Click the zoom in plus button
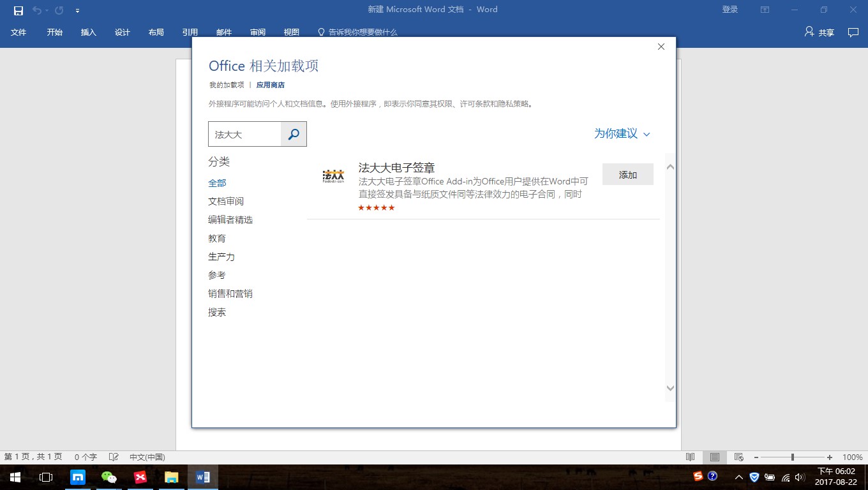The width and height of the screenshot is (868, 490). [x=830, y=457]
